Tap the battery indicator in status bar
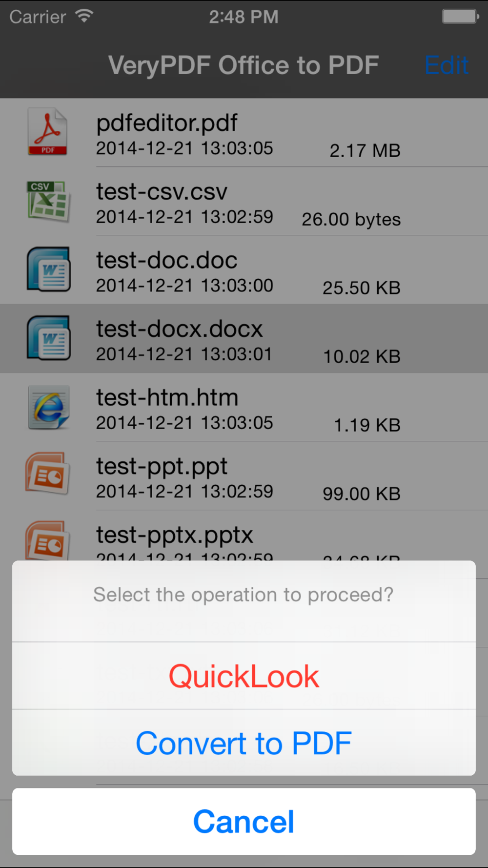This screenshot has width=488, height=868. pos(461,16)
